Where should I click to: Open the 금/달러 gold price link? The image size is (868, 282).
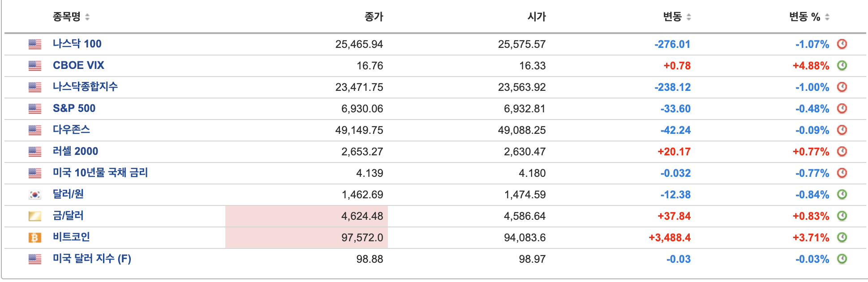[x=68, y=215]
